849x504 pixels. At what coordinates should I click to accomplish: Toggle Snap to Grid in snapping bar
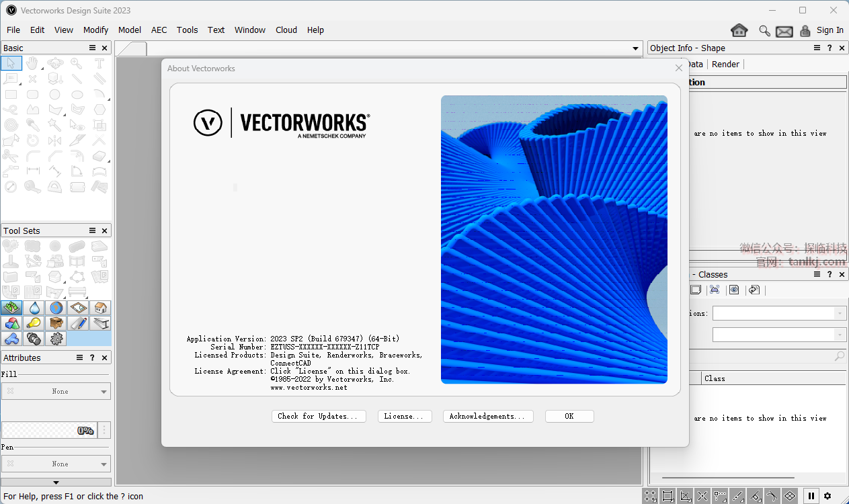pyautogui.click(x=651, y=496)
